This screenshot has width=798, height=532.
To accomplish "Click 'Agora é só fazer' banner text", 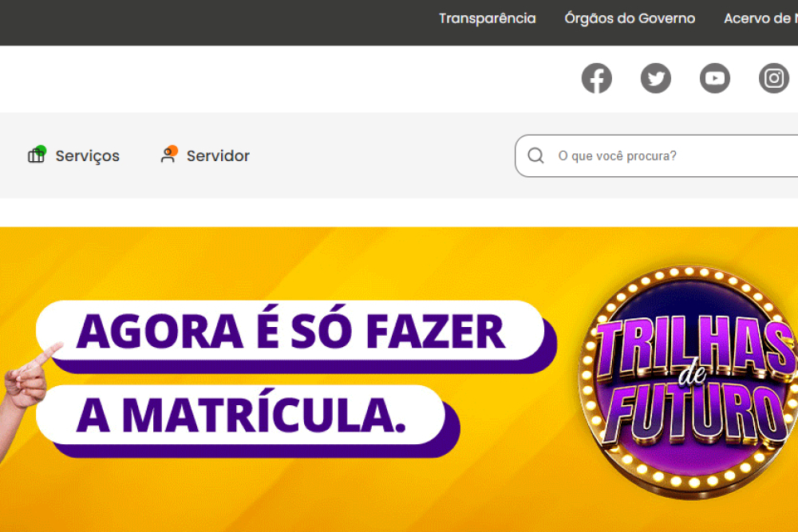I will [x=290, y=331].
